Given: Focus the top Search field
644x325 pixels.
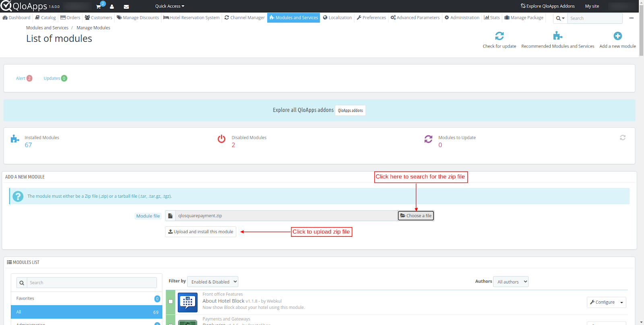Looking at the screenshot, I should [x=595, y=18].
